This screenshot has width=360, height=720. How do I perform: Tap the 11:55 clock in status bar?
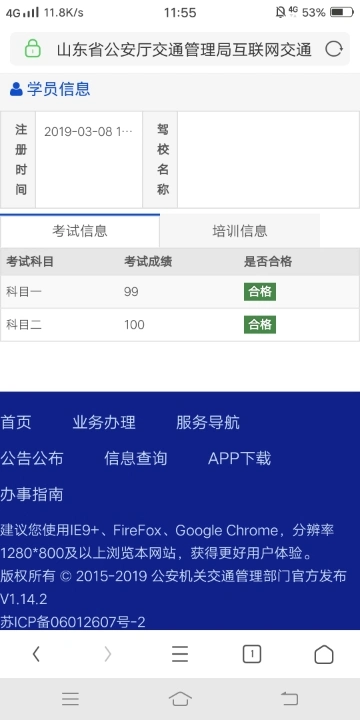click(180, 12)
